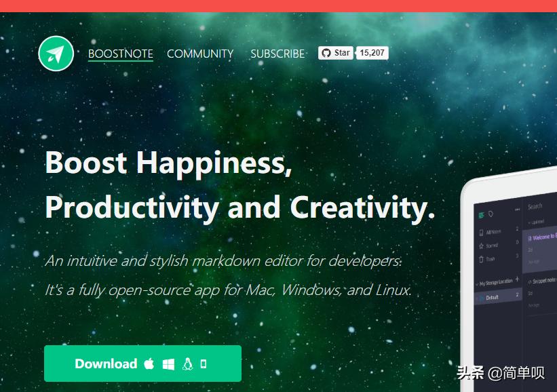557x392 pixels.
Task: Open the BOOSTNOTE nav item
Action: [x=121, y=54]
